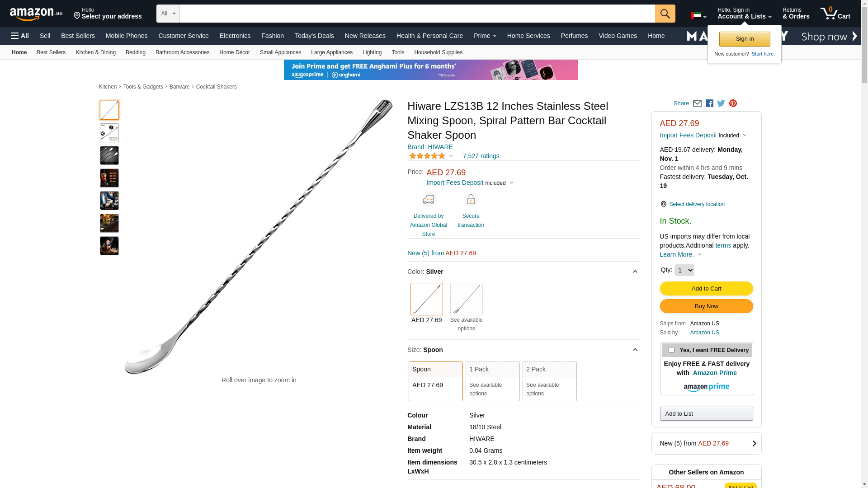Select the 1 Pack size option

[493, 381]
